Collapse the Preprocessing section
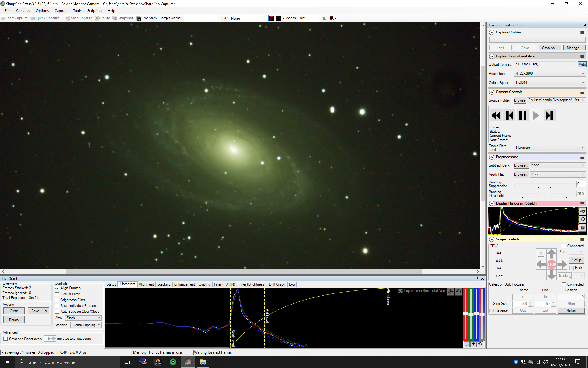This screenshot has height=368, width=588. (492, 157)
